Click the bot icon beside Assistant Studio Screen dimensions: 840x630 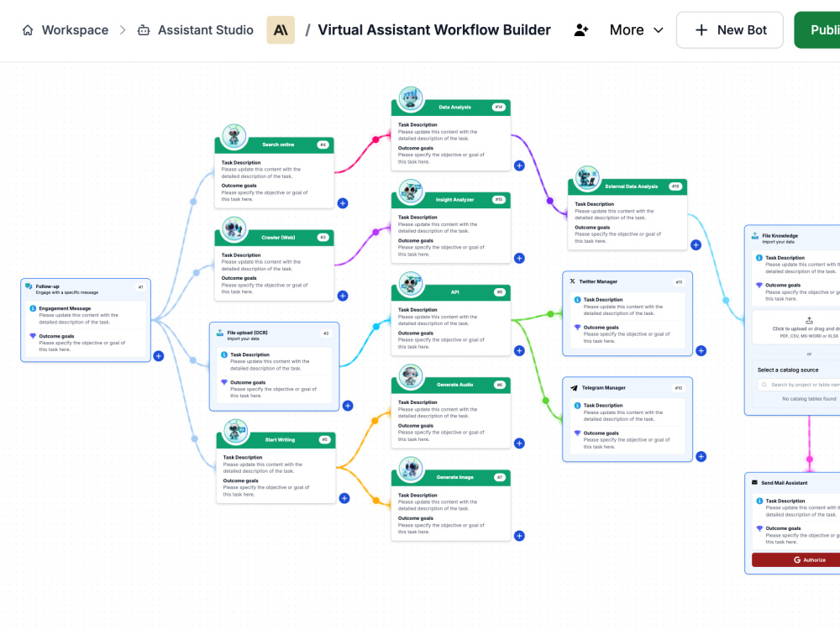144,30
